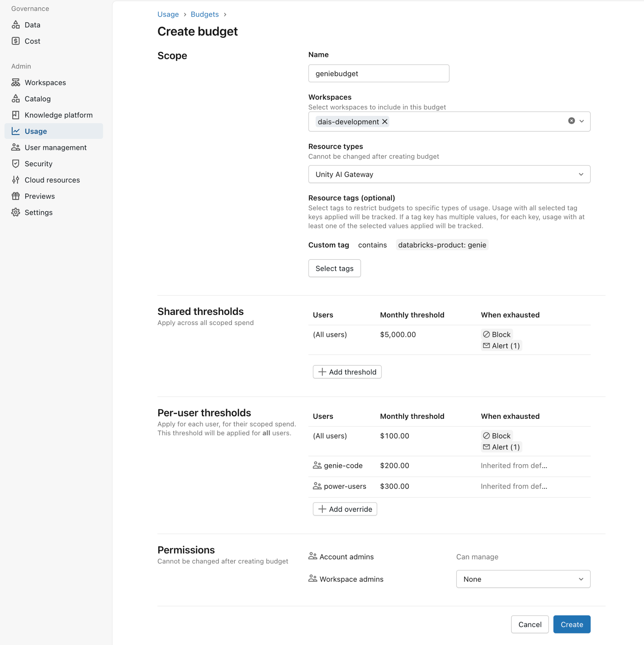This screenshot has width=644, height=645.
Task: Click the power-users override row name
Action: pos(345,486)
